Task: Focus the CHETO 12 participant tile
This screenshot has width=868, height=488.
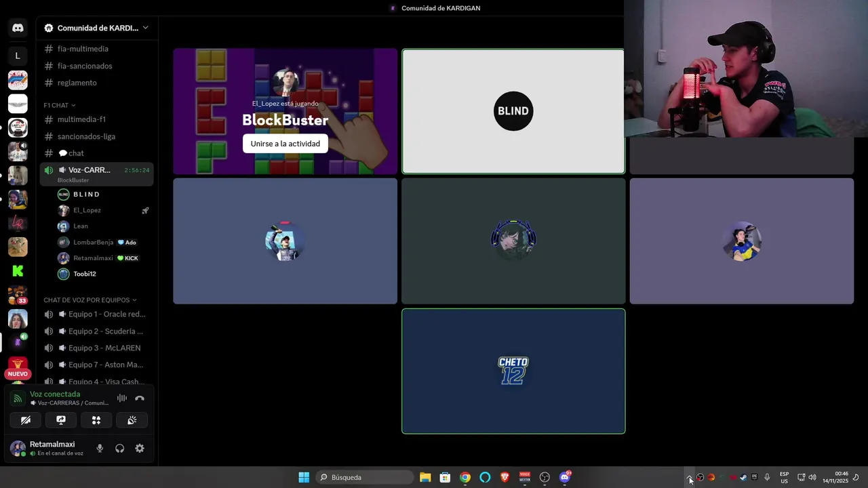Action: (x=513, y=371)
